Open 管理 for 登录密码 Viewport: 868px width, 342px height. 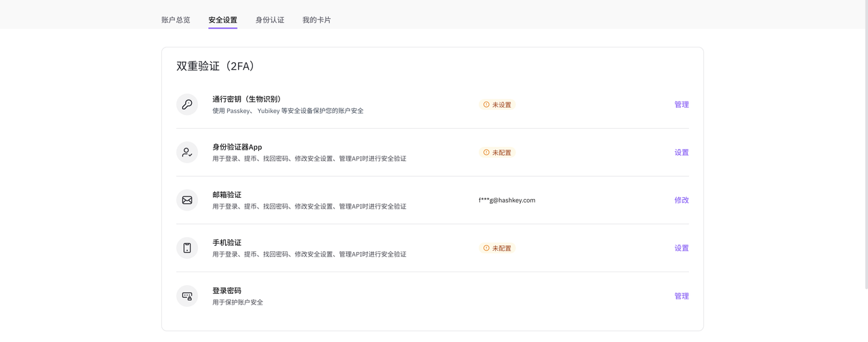682,296
